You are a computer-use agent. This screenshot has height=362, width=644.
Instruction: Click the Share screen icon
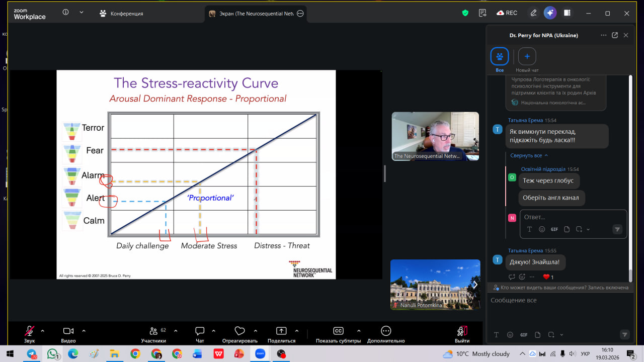click(x=281, y=331)
